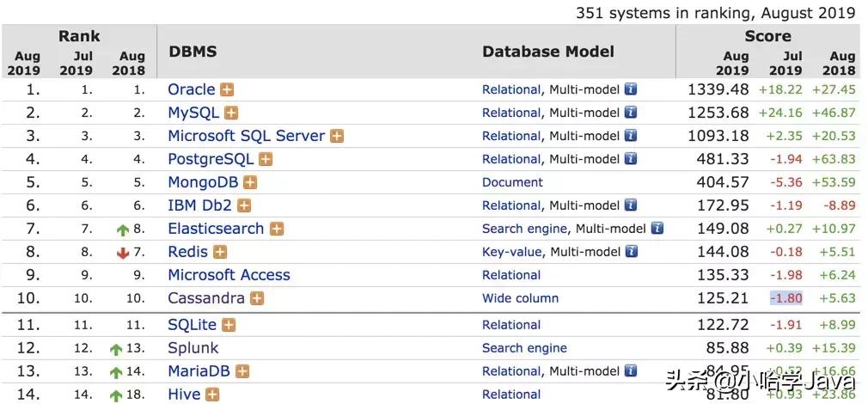
Task: Click Search engine link in Splunk row
Action: point(524,348)
